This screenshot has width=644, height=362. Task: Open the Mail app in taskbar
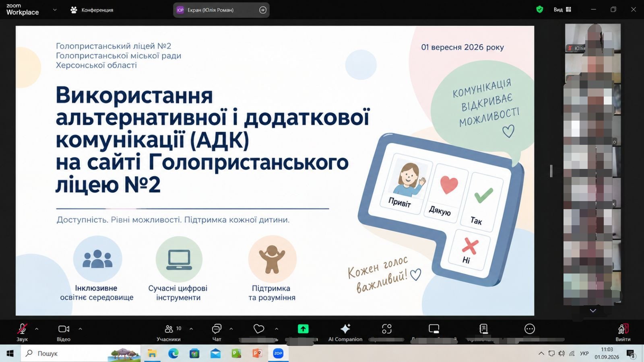(215, 353)
